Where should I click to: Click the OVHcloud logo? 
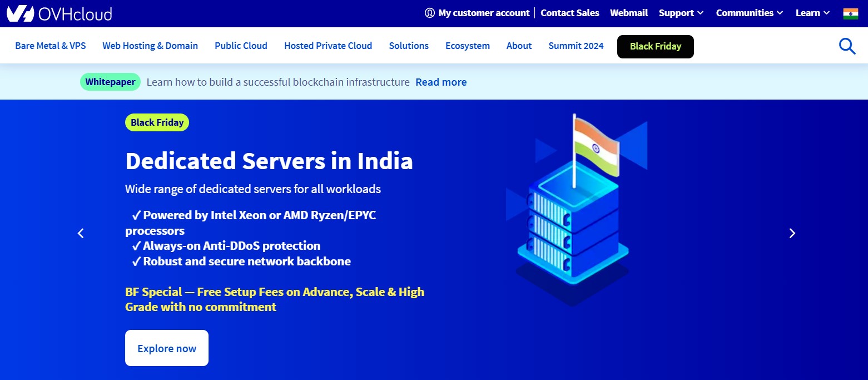(59, 13)
